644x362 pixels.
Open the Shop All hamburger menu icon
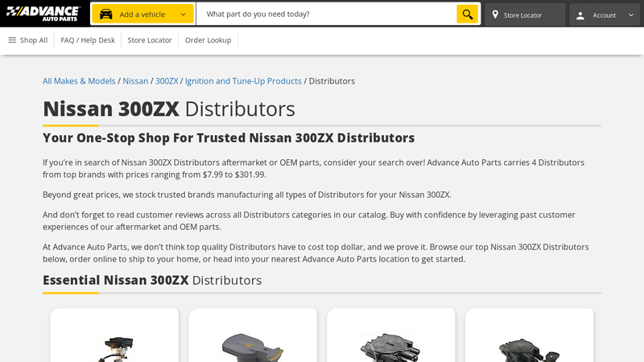tap(12, 40)
